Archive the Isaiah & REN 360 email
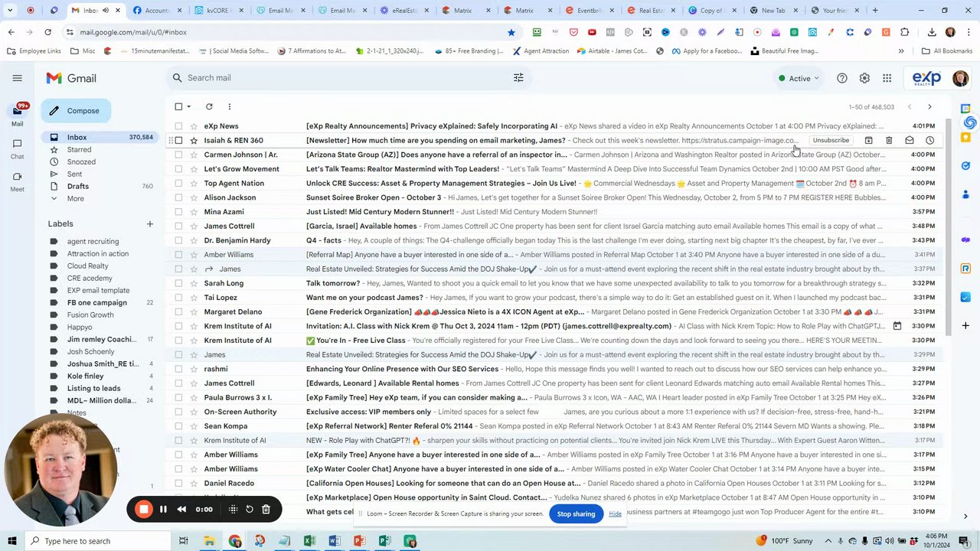Viewport: 980px width, 551px height. click(868, 141)
